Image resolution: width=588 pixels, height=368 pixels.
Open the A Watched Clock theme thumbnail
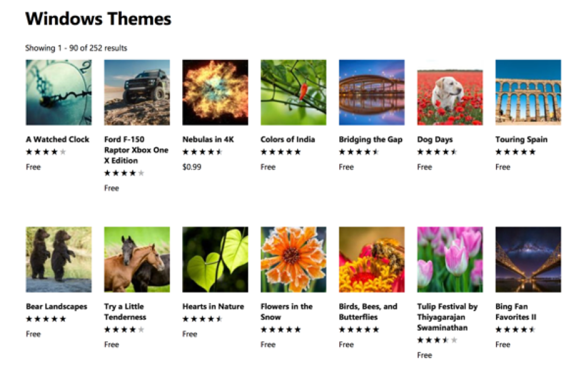coord(59,93)
